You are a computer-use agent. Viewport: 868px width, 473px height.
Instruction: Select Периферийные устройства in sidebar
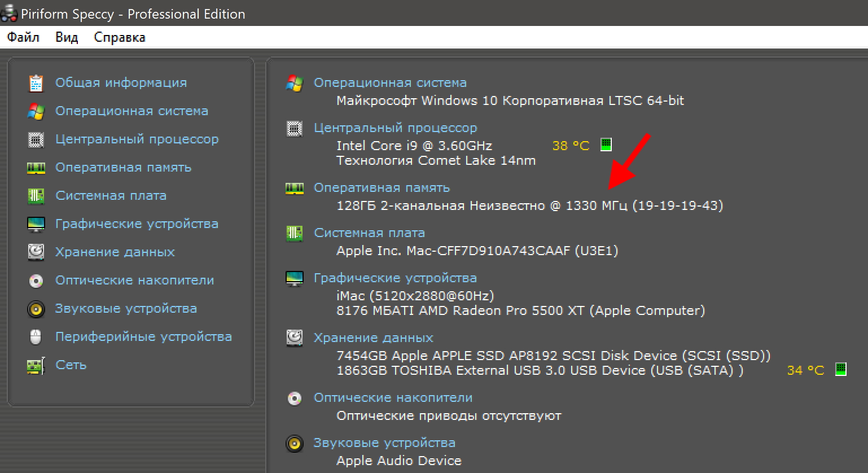pos(143,337)
